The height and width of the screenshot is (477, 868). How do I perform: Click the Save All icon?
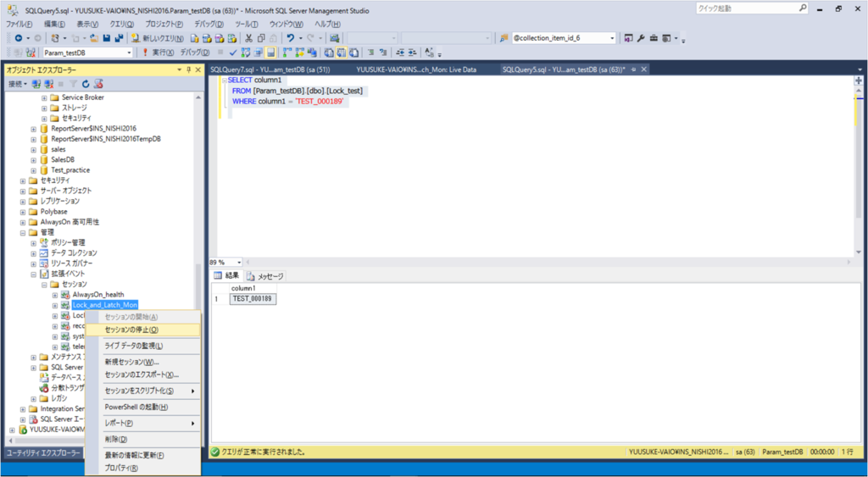tap(119, 38)
